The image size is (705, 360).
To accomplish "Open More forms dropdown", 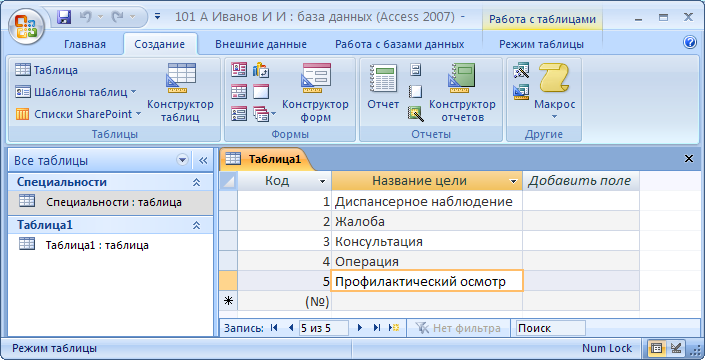I will click(x=264, y=114).
